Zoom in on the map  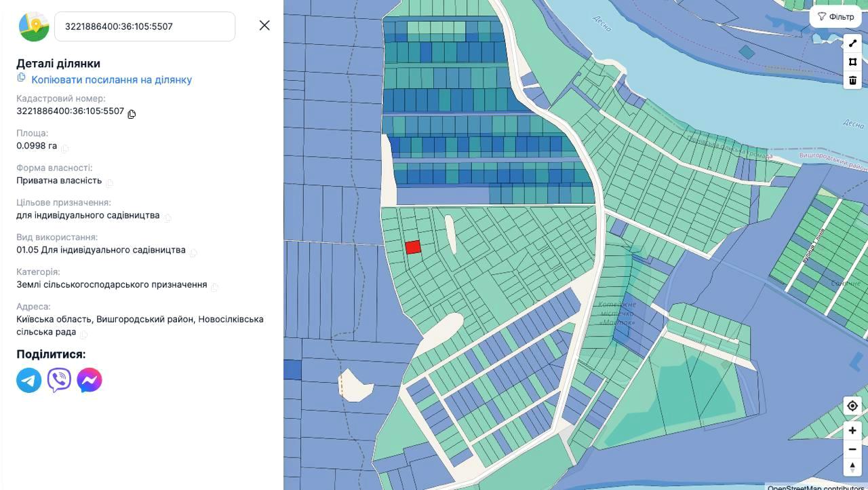[x=852, y=430]
